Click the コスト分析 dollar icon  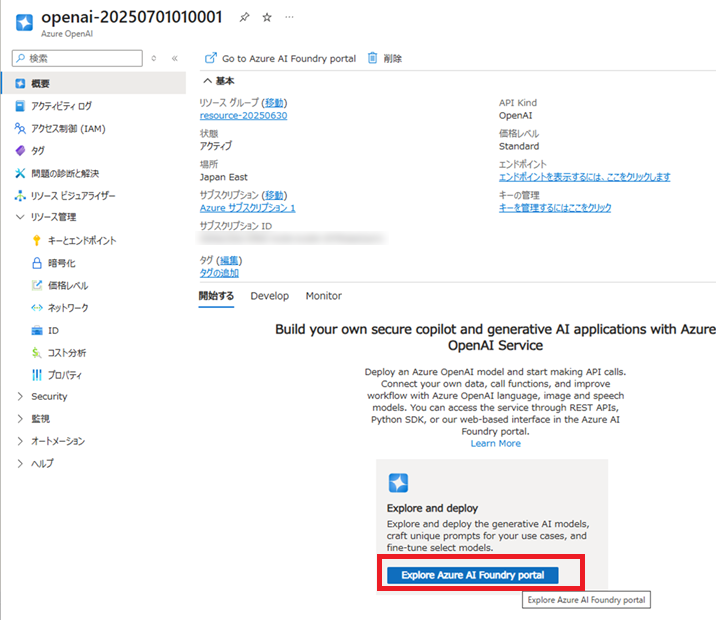coord(37,352)
